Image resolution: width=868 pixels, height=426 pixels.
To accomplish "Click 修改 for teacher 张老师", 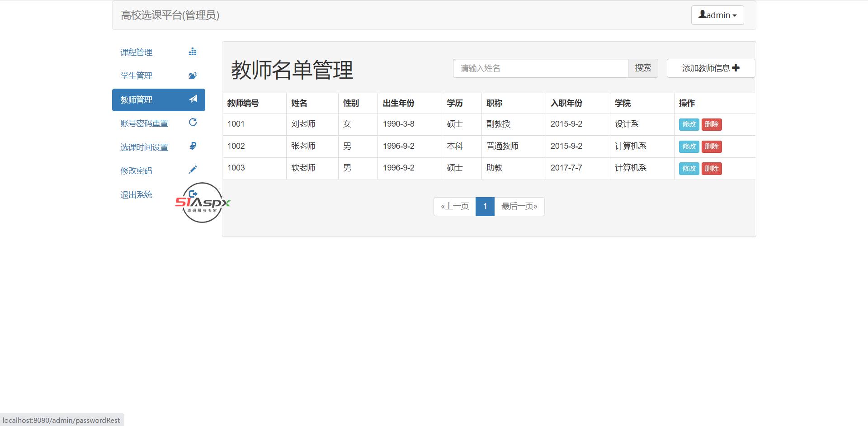I will (x=689, y=147).
